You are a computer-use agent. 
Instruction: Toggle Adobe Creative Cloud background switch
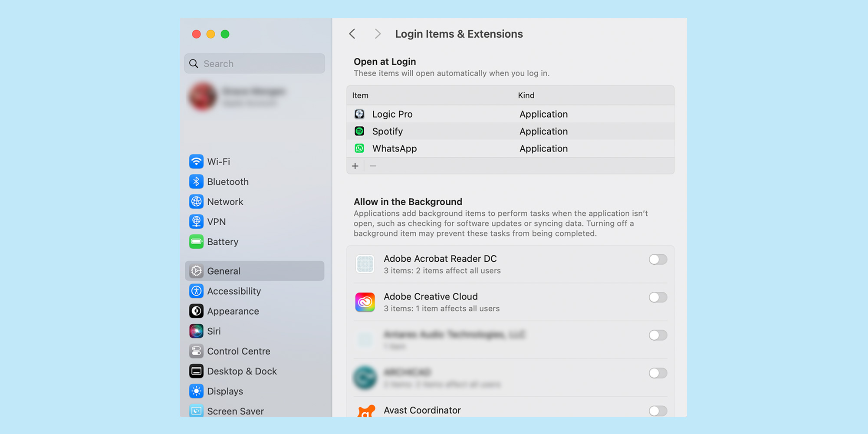pos(658,297)
